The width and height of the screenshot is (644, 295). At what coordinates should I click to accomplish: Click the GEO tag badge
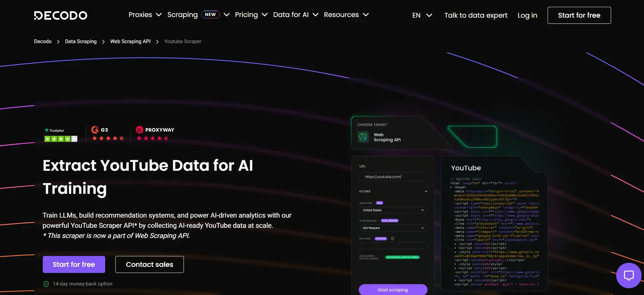tap(380, 203)
